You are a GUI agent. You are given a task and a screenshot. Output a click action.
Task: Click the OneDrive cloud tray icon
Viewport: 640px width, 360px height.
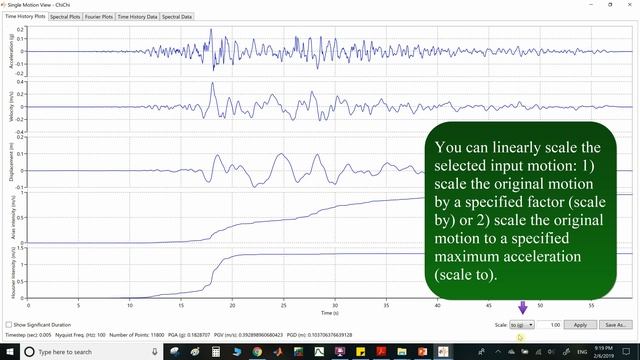point(511,351)
